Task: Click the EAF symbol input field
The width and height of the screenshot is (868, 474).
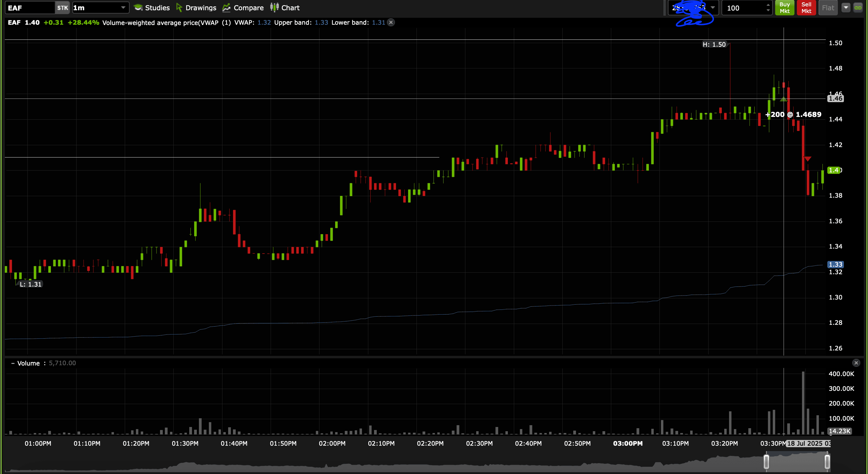Action: [30, 8]
